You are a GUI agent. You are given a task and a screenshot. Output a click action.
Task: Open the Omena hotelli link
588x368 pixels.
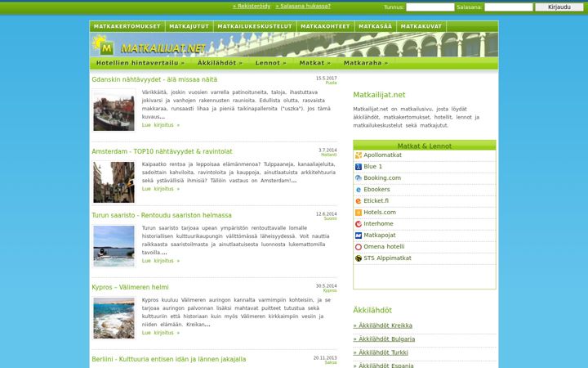pos(384,247)
